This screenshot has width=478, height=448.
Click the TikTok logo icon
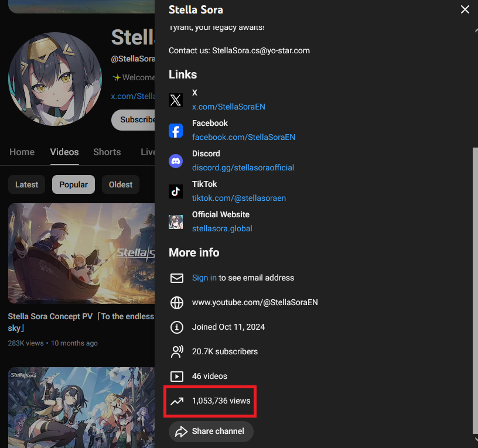176,191
